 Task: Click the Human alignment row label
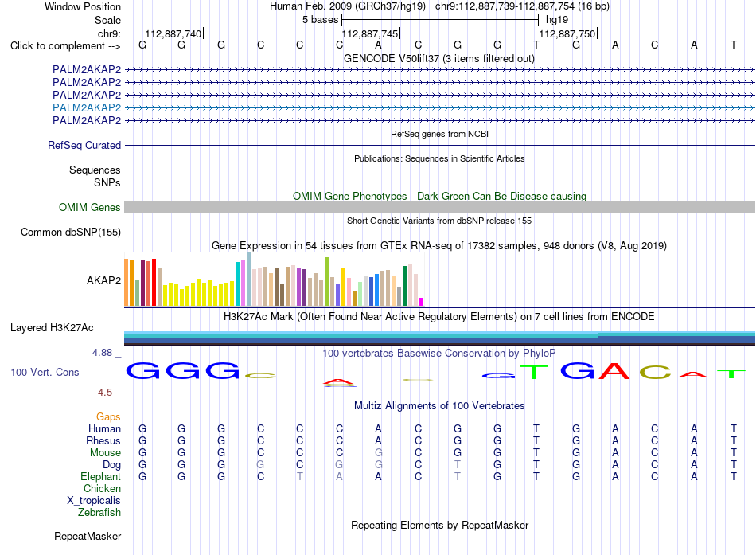tap(104, 428)
